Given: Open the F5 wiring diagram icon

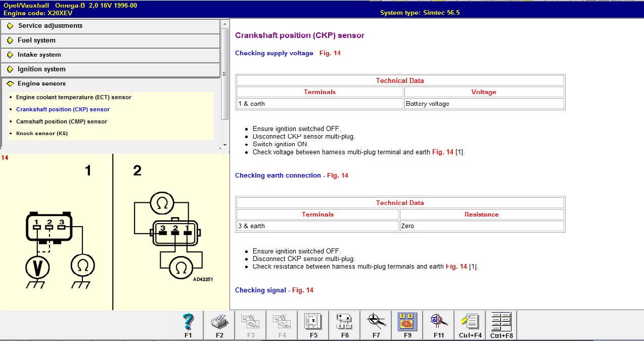Looking at the screenshot, I should click(x=313, y=325).
